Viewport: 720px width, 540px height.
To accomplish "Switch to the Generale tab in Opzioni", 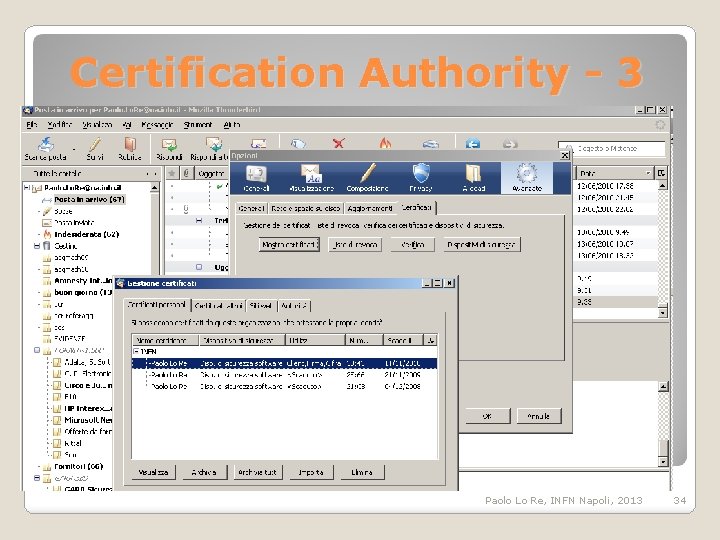I will (x=251, y=208).
